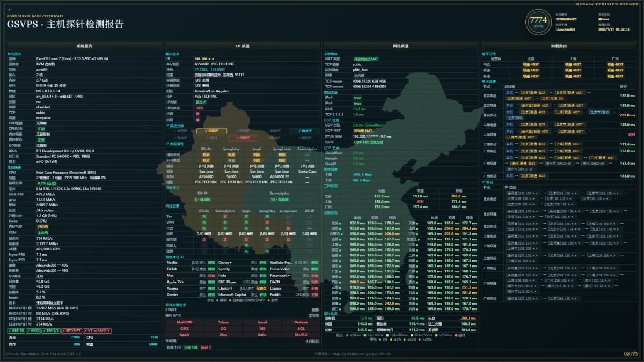
Task: Click the '✗ EPT/NPT' feature badge
Action: click(73, 330)
